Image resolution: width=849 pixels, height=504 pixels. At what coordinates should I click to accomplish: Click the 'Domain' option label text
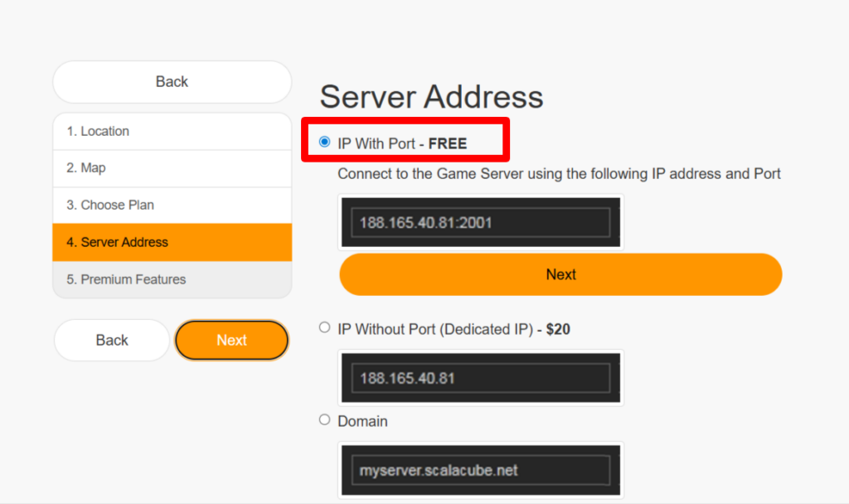pyautogui.click(x=362, y=421)
